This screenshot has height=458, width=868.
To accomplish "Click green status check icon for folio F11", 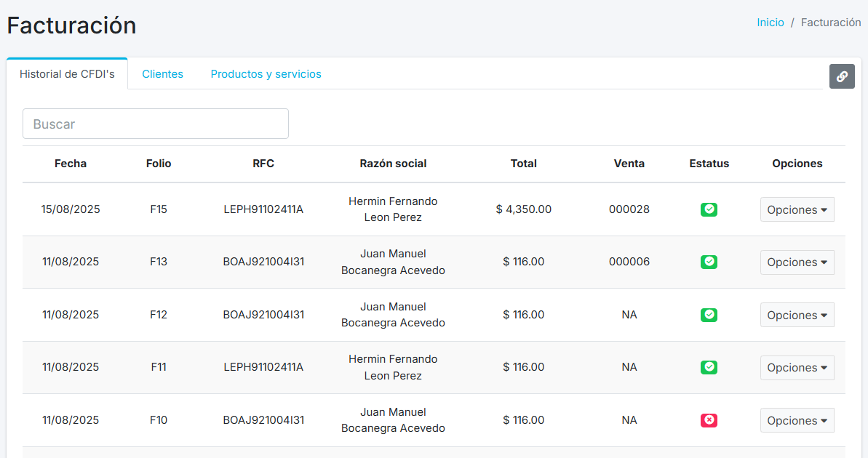I will [709, 368].
